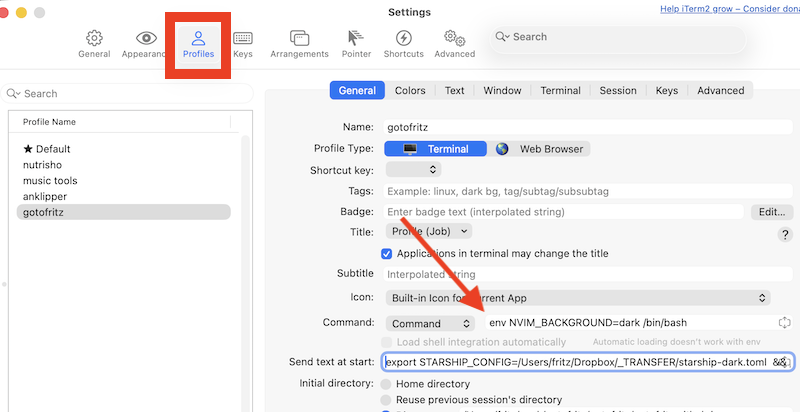Switch to the Session profile tab

(618, 91)
